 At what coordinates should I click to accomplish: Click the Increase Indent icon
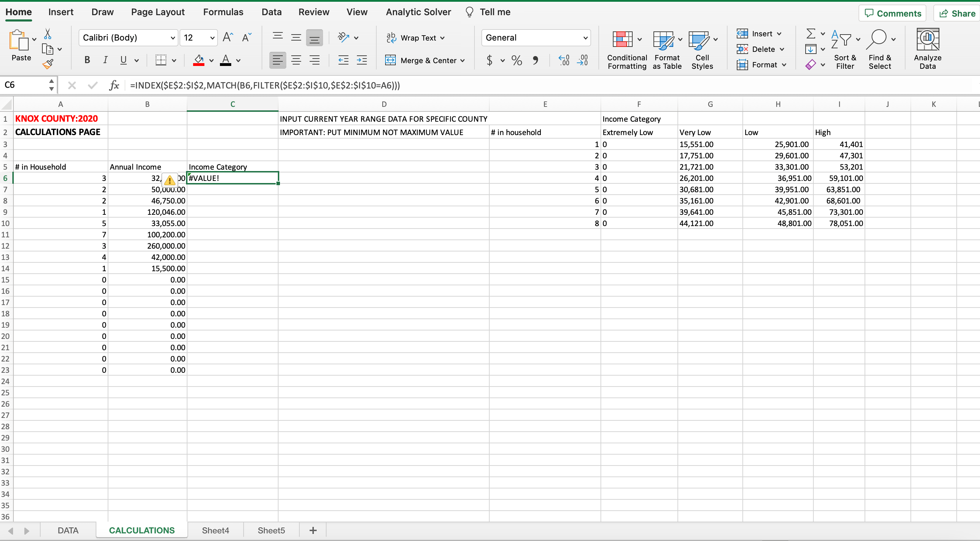pos(361,60)
